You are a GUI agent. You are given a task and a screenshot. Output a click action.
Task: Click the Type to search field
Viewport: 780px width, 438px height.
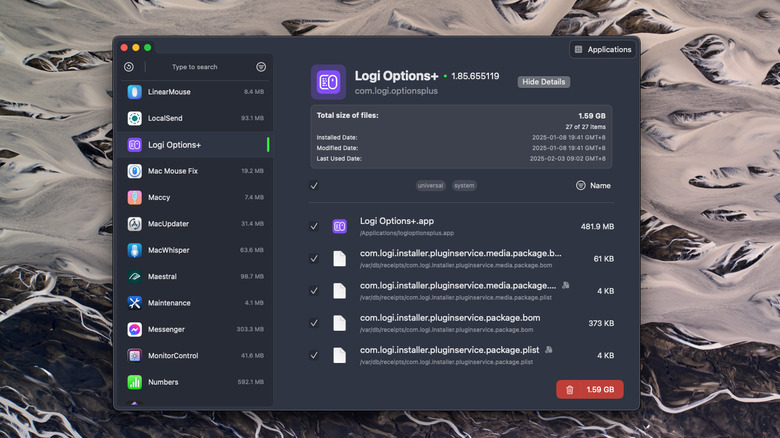tap(194, 67)
